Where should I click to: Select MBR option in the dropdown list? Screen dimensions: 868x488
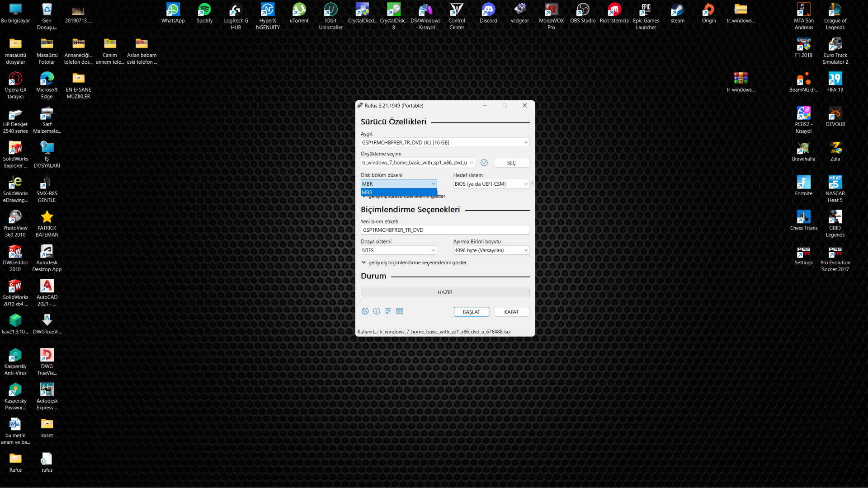pyautogui.click(x=398, y=192)
